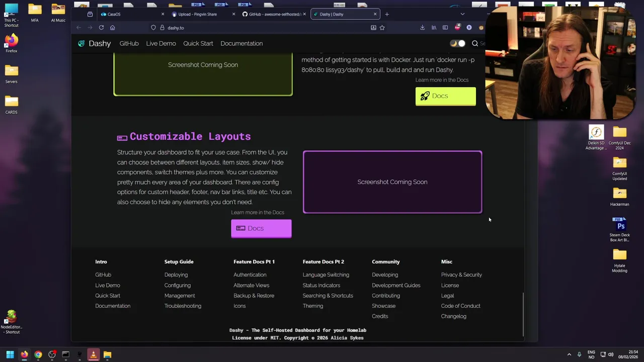This screenshot has height=362, width=644.
Task: Open Servers folder on desktop
Action: [11, 74]
